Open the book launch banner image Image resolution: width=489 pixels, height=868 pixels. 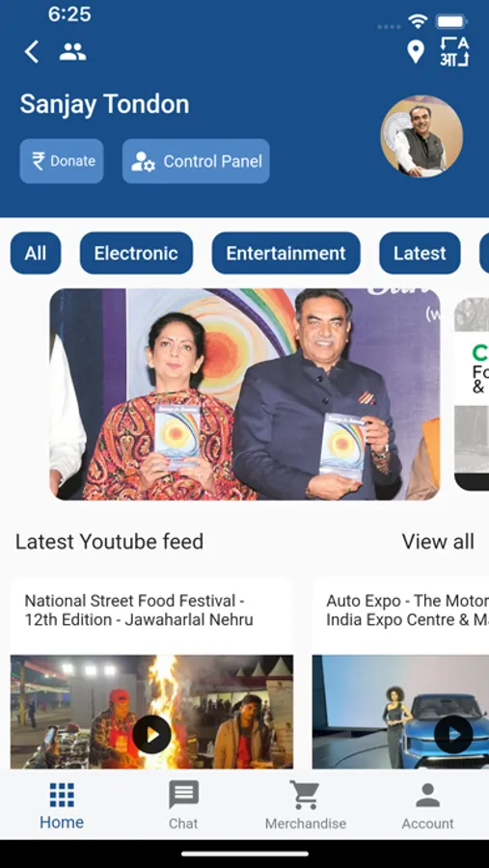pos(245,394)
